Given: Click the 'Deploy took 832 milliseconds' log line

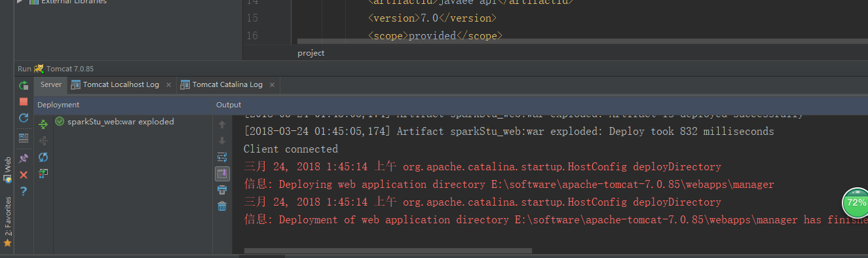Looking at the screenshot, I should (508, 132).
